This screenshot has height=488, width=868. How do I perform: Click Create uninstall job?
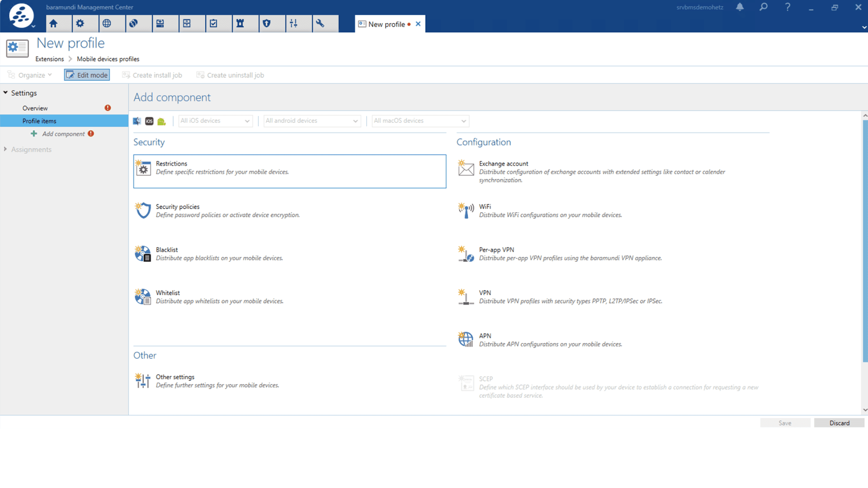pos(230,75)
